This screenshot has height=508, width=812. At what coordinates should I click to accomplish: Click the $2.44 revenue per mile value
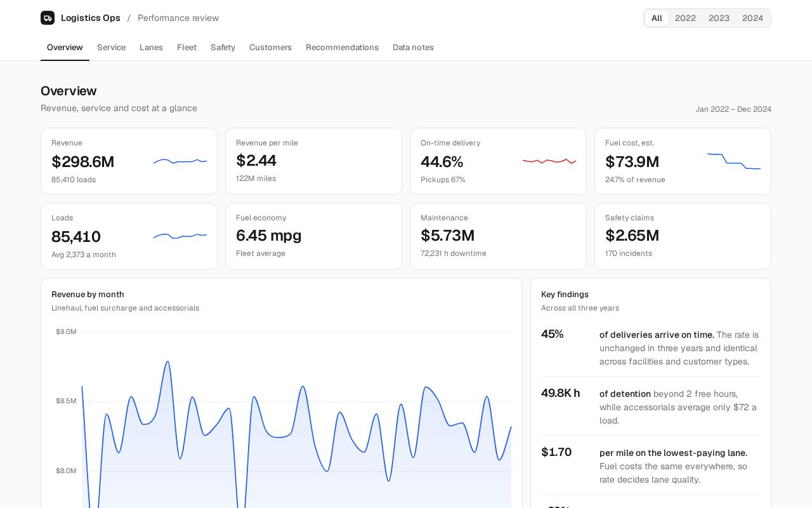pos(256,161)
